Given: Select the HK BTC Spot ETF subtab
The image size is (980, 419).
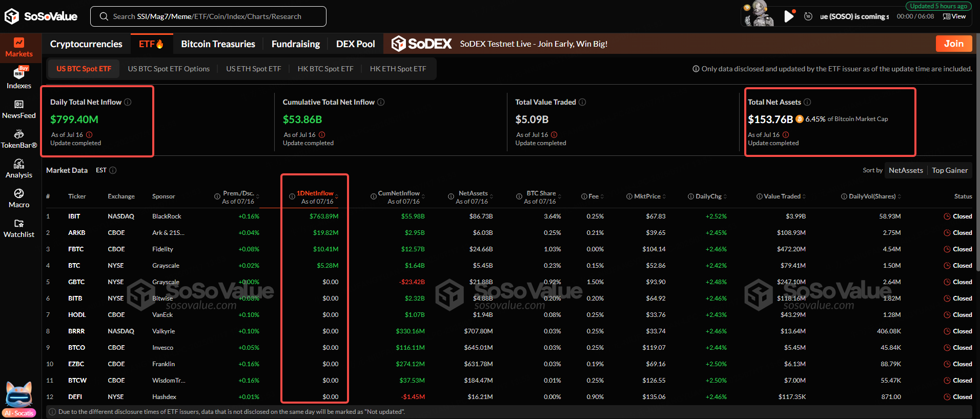Looking at the screenshot, I should (325, 69).
